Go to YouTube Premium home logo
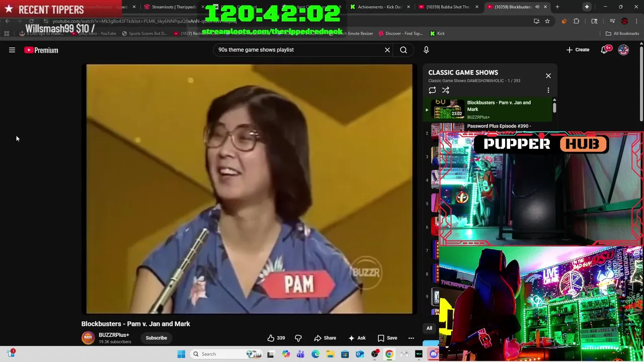Viewport: 644px width, 362px height. click(41, 50)
